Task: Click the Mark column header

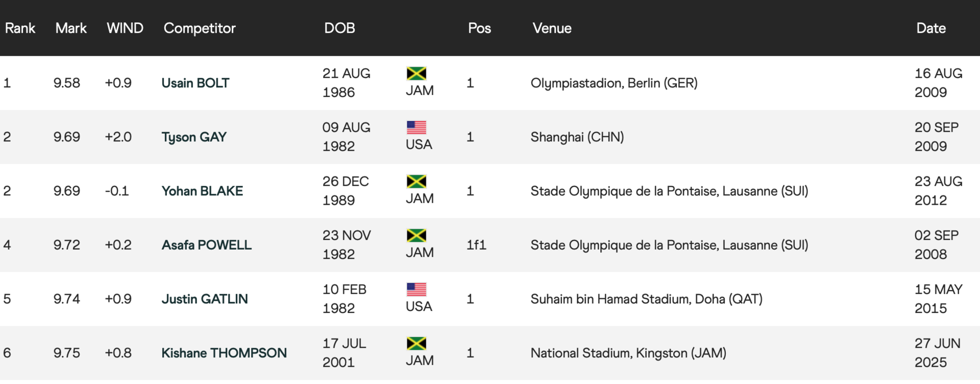Action: [71, 28]
